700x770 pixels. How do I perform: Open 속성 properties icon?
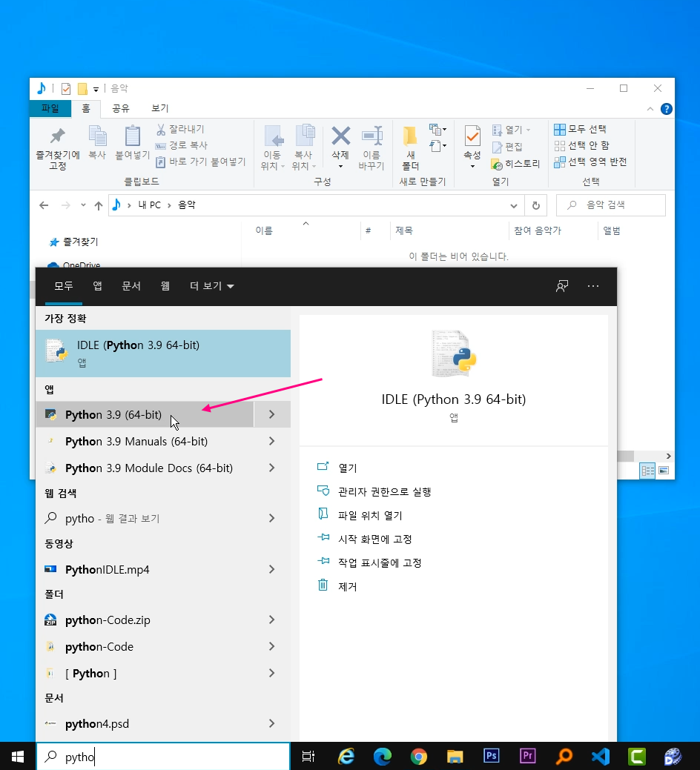(x=472, y=146)
